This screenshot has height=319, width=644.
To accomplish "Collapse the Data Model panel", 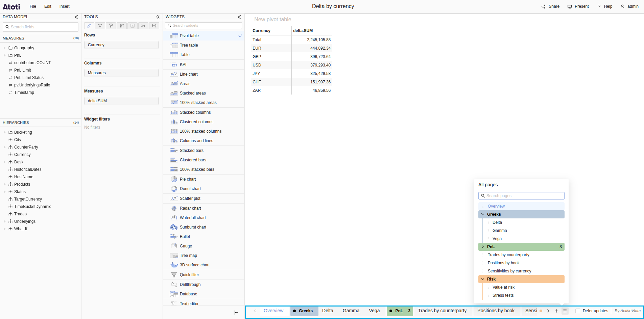I will (76, 17).
